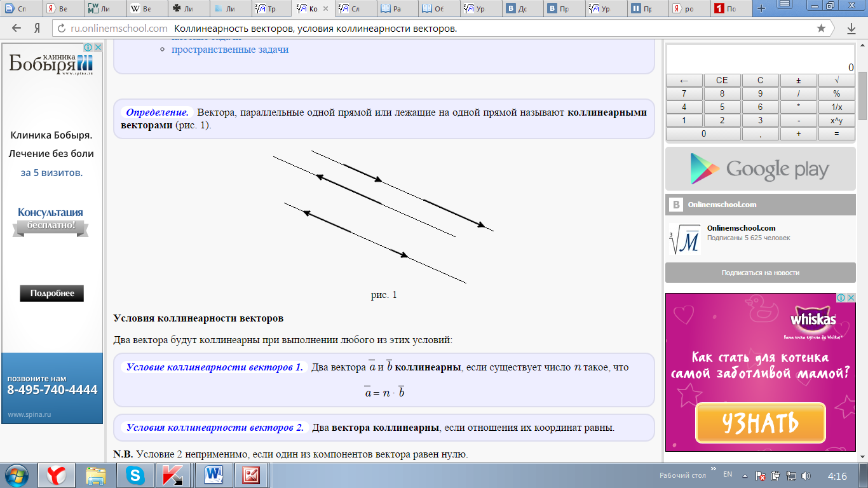The width and height of the screenshot is (868, 488).
Task: Open Kaspersky from the taskbar
Action: pyautogui.click(x=173, y=475)
